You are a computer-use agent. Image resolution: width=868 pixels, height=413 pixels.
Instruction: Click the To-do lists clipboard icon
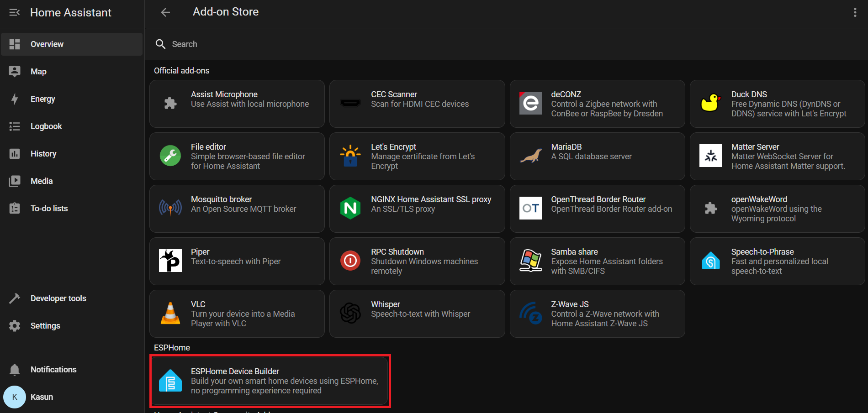point(15,209)
